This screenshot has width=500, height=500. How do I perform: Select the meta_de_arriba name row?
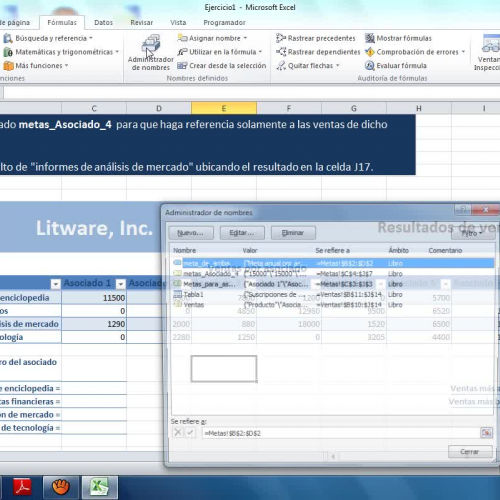[x=333, y=263]
